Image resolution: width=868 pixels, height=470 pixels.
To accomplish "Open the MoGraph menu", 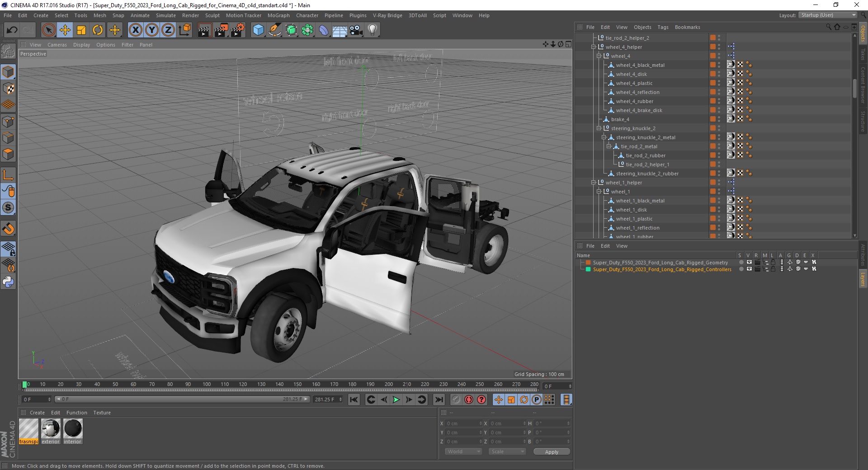I will pos(278,15).
